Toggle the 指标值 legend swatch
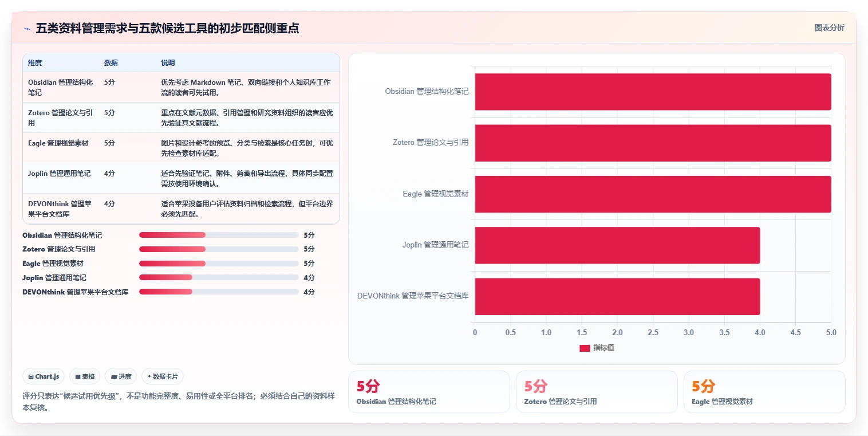Screen dimensions: 868x436 click(x=585, y=348)
